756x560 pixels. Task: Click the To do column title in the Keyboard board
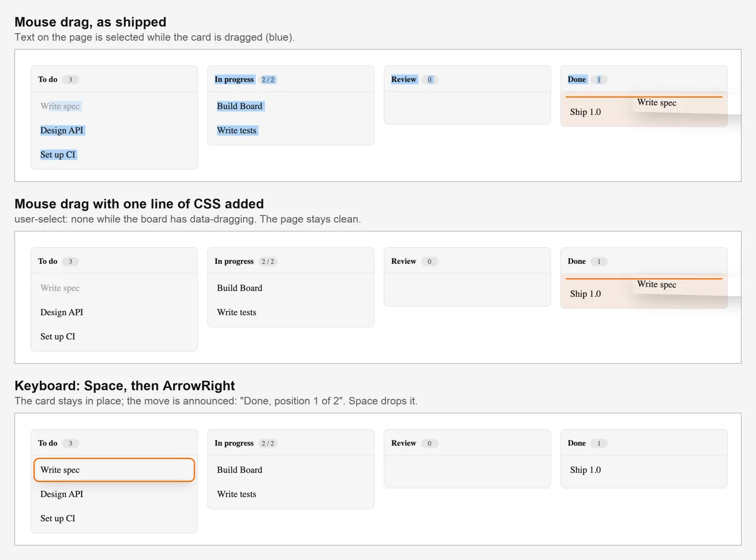pyautogui.click(x=48, y=443)
